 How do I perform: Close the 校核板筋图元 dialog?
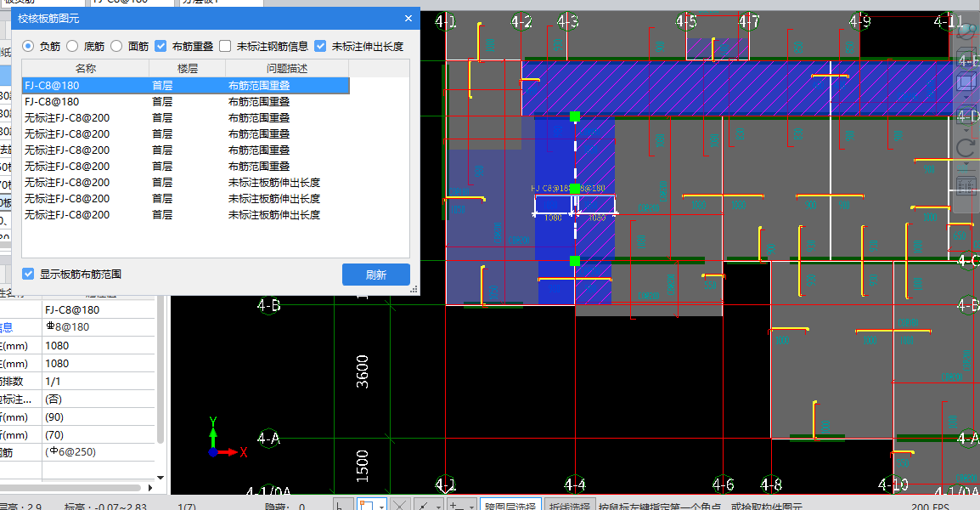pyautogui.click(x=408, y=19)
